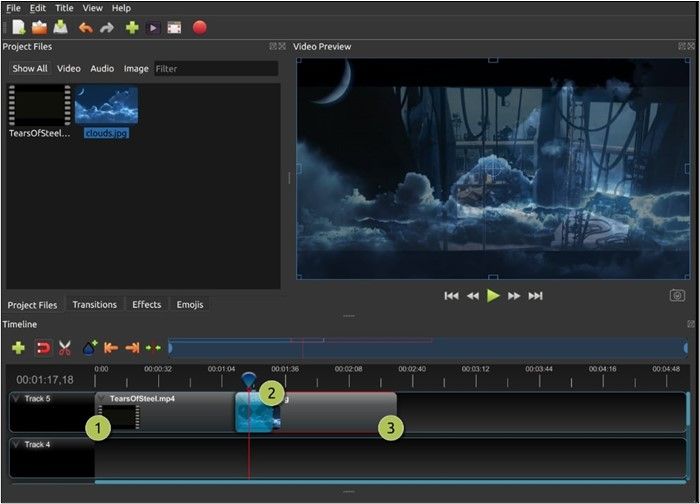This screenshot has height=504, width=700.
Task: Open the Title menu
Action: (64, 8)
